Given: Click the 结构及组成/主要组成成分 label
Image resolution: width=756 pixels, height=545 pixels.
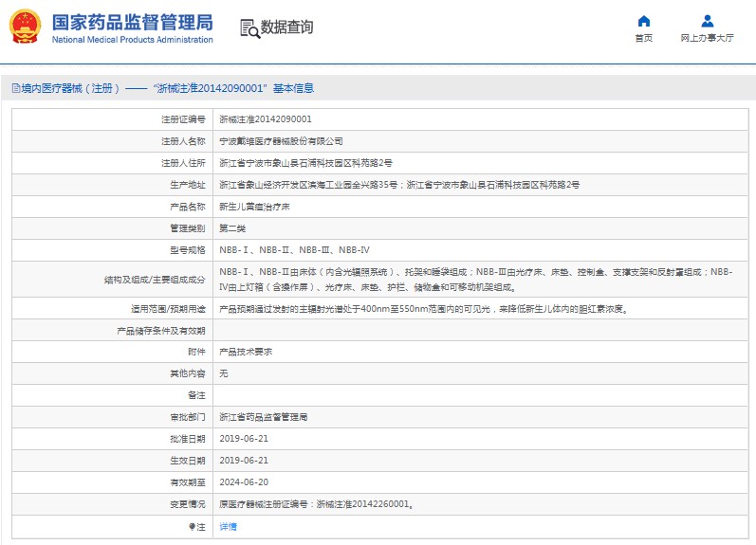Looking at the screenshot, I should click(x=155, y=280).
